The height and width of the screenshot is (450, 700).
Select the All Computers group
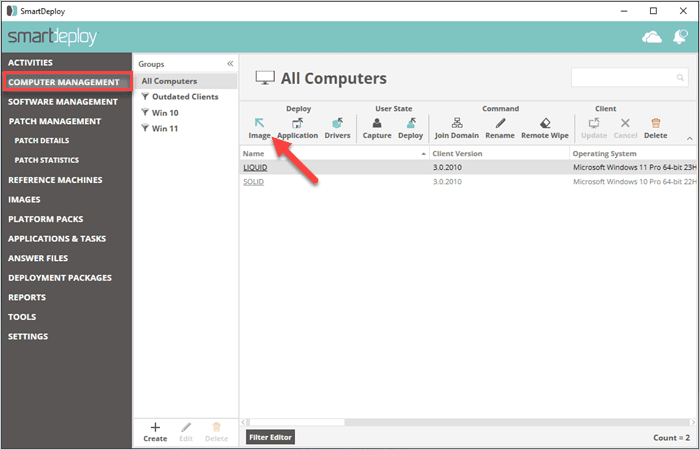(x=186, y=81)
